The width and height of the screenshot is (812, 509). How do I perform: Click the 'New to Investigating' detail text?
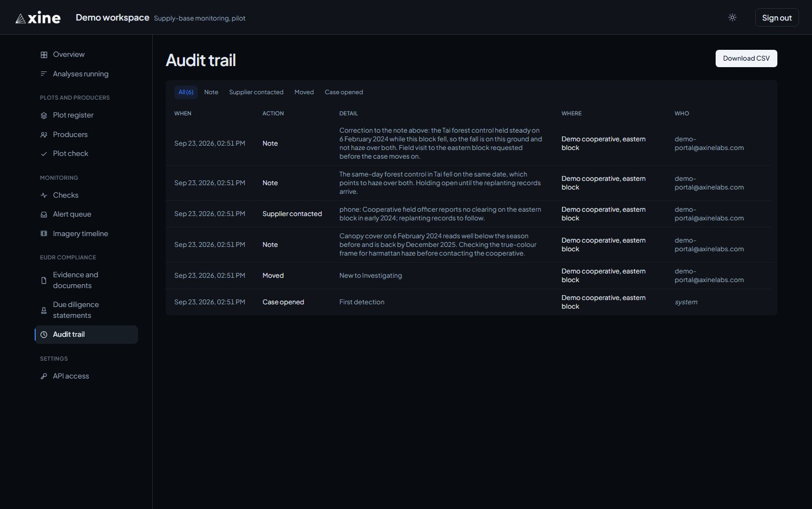coord(371,276)
